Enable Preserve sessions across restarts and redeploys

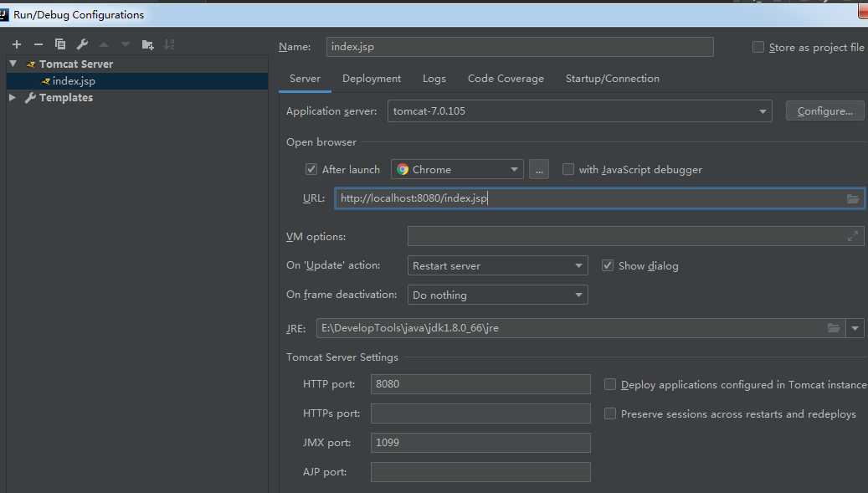pos(610,413)
